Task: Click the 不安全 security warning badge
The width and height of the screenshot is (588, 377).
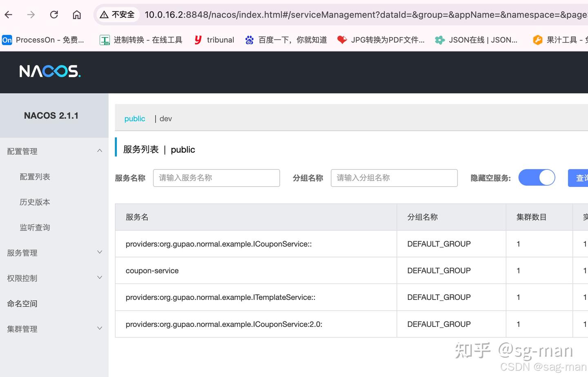Action: 118,14
